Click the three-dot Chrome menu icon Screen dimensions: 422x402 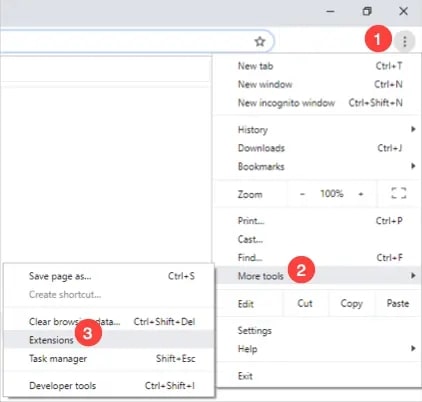pyautogui.click(x=404, y=41)
